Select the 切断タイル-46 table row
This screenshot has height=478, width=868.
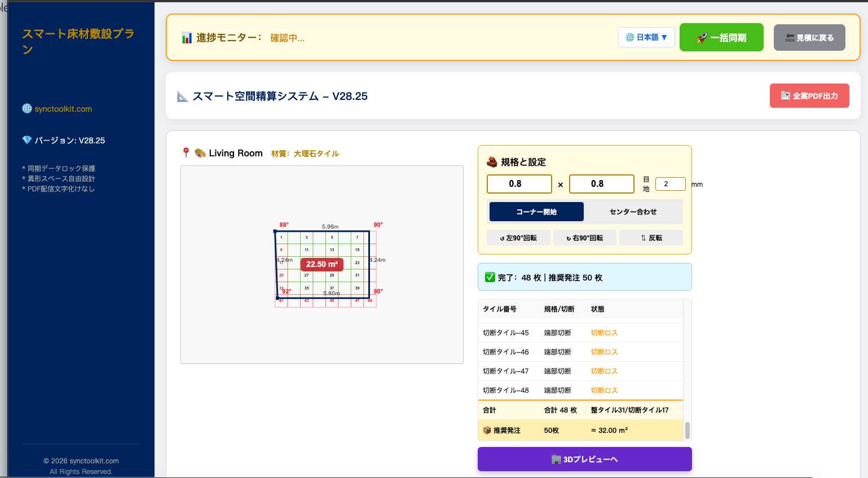[580, 352]
